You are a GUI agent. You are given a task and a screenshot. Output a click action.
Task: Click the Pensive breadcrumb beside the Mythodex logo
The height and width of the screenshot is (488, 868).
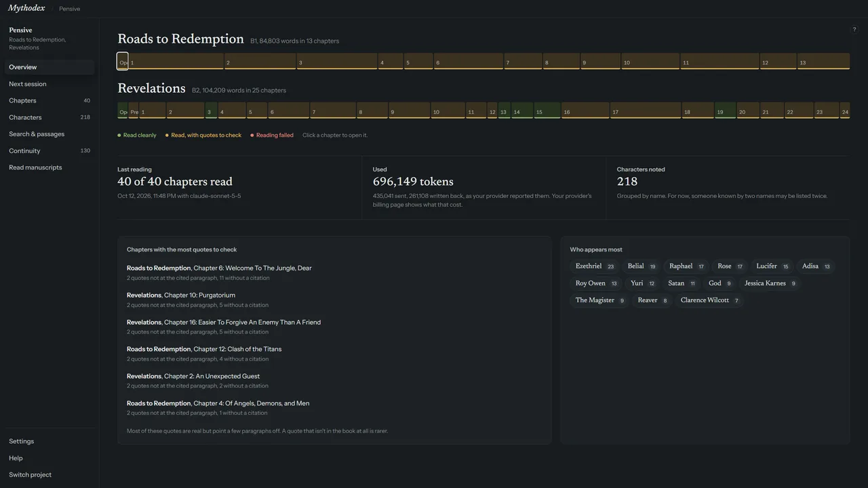click(69, 9)
